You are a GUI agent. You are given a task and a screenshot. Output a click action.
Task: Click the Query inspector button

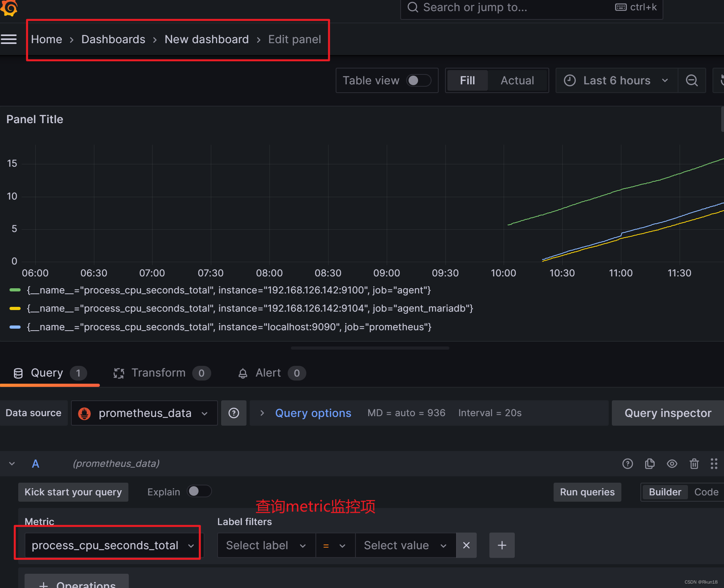[x=668, y=413]
